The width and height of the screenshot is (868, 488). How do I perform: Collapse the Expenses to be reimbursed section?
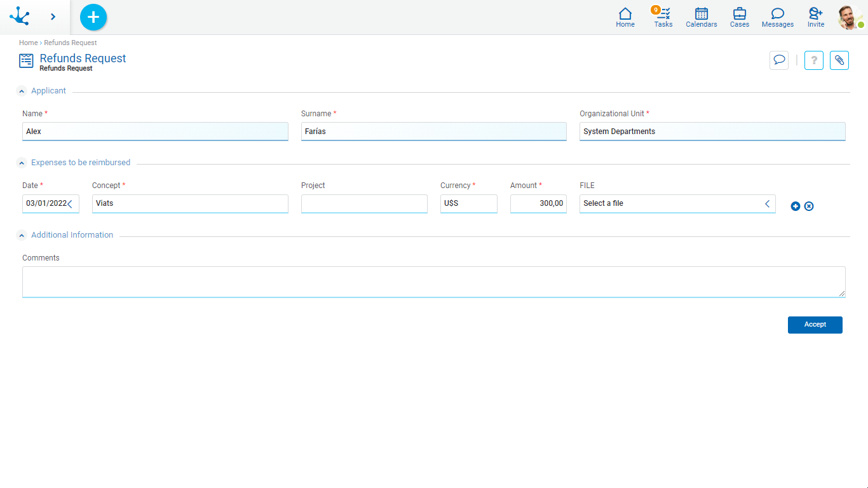(22, 163)
